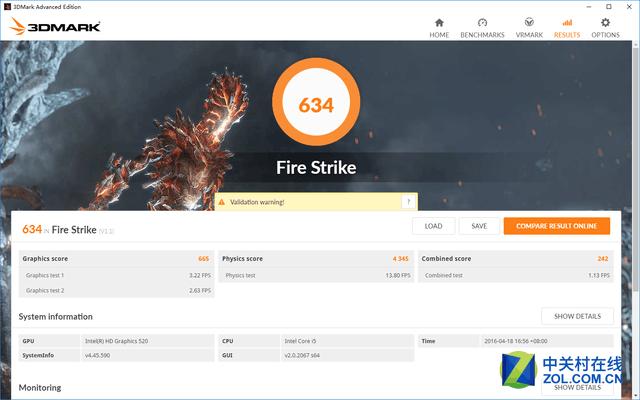
Task: Click the System information heading
Action: click(56, 317)
